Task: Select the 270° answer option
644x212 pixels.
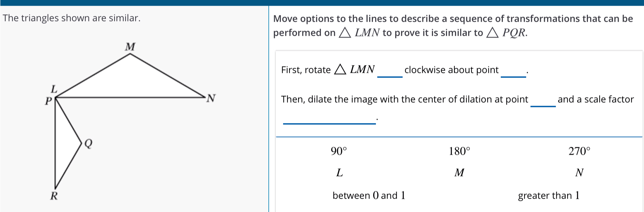Action: [x=579, y=151]
